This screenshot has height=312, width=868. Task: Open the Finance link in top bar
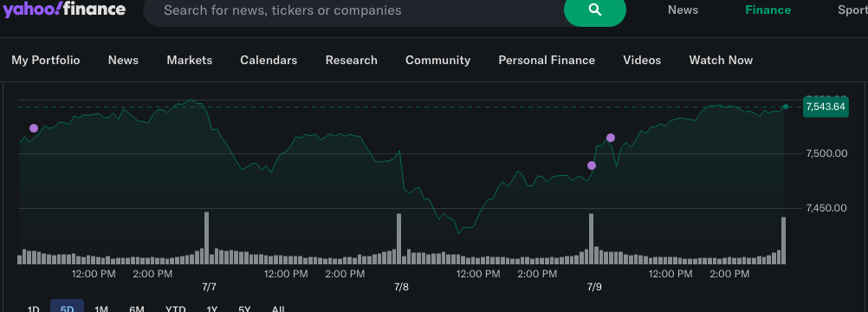(768, 10)
